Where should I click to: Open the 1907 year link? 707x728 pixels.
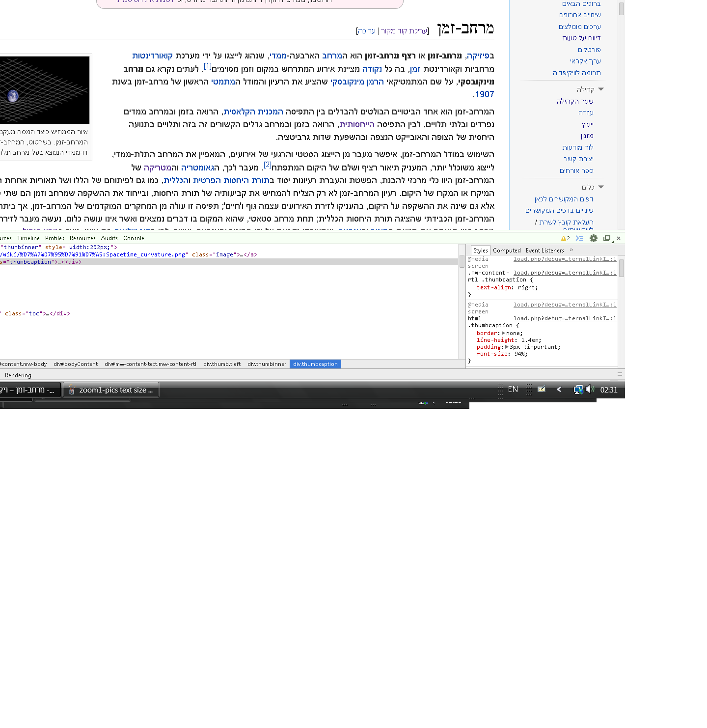tap(484, 94)
